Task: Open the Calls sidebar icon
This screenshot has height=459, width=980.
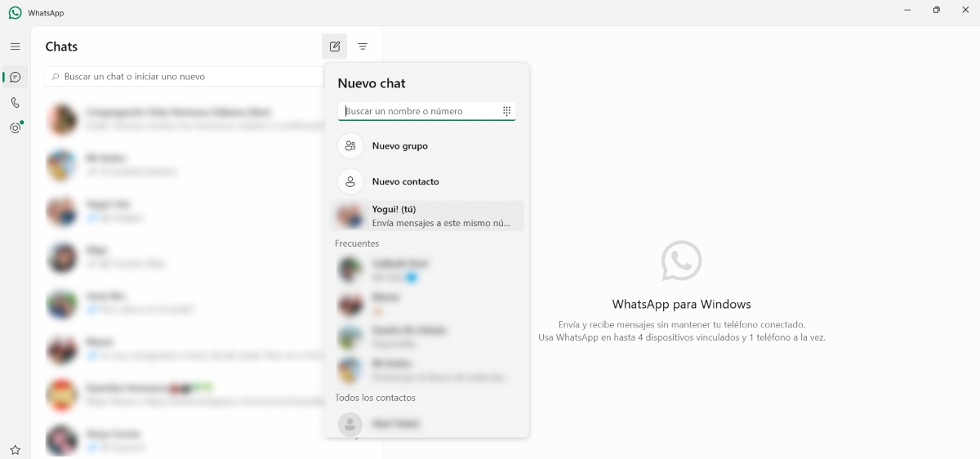Action: click(x=15, y=103)
